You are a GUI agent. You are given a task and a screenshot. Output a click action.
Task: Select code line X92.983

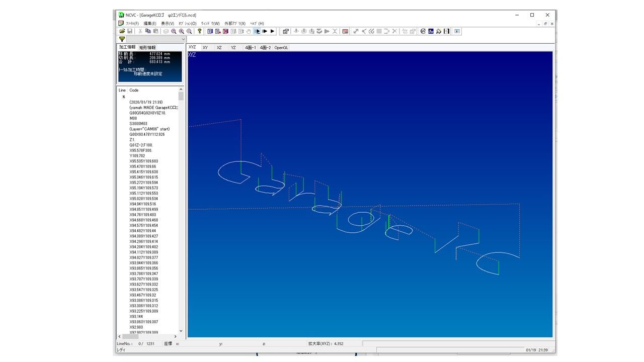136,327
